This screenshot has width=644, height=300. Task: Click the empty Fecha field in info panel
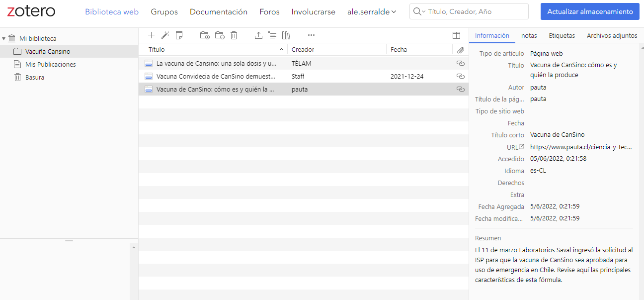click(581, 123)
